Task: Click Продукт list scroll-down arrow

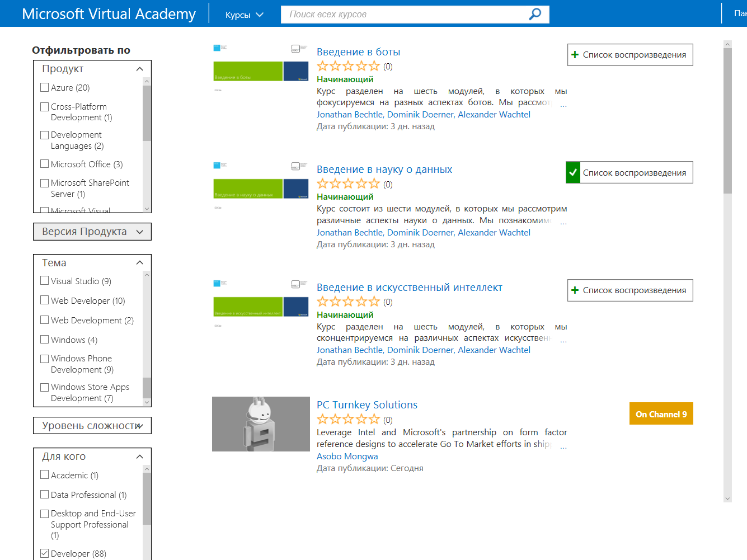Action: pos(147,209)
